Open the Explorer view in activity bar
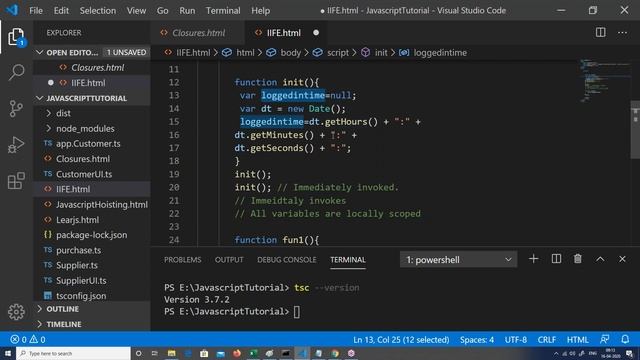The height and width of the screenshot is (360, 640). point(16,37)
